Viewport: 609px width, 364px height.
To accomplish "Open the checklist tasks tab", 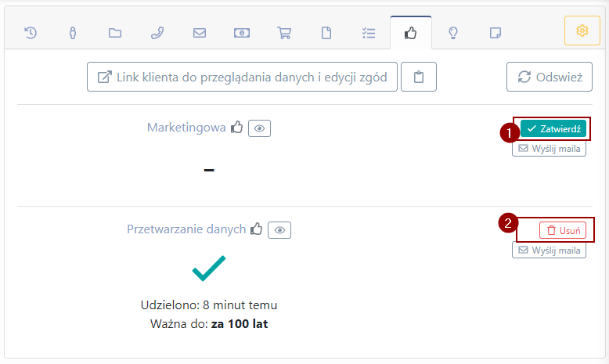I will click(x=369, y=33).
